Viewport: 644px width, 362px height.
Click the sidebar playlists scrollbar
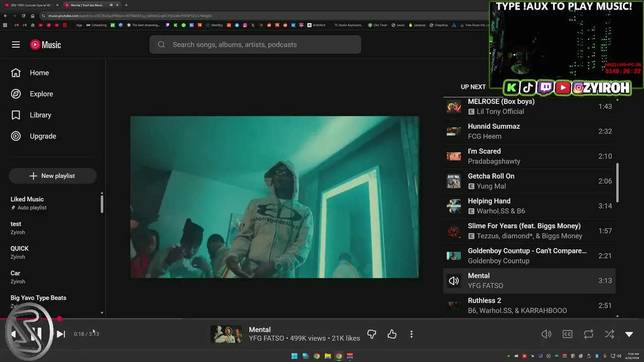click(102, 203)
